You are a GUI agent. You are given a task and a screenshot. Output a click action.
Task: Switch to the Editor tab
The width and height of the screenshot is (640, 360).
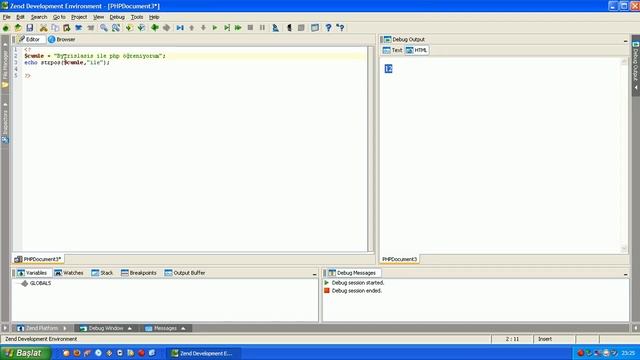[29, 40]
